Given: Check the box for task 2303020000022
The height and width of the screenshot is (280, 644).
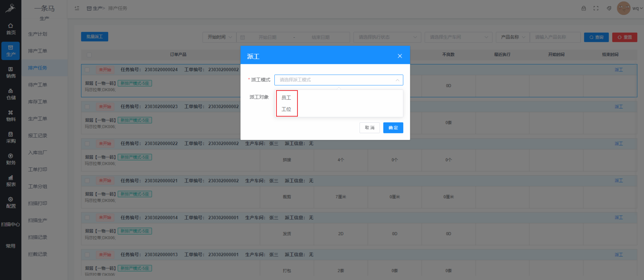Looking at the screenshot, I should coord(87,144).
